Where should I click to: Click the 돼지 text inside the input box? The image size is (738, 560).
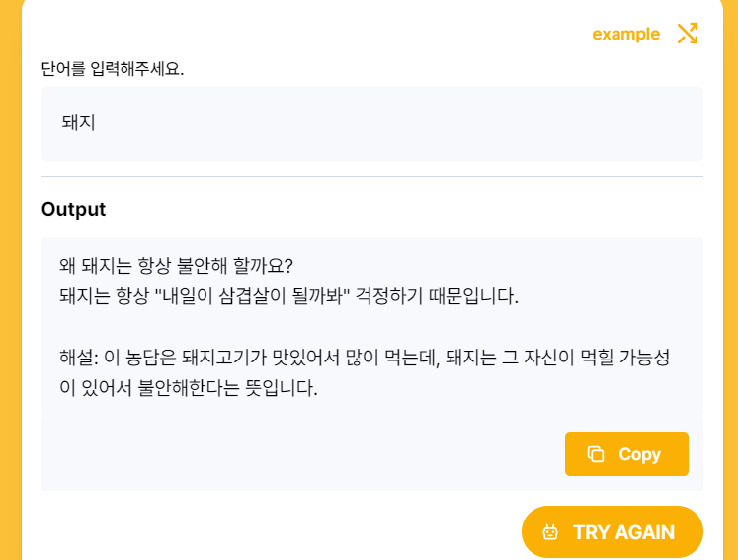pyautogui.click(x=79, y=122)
